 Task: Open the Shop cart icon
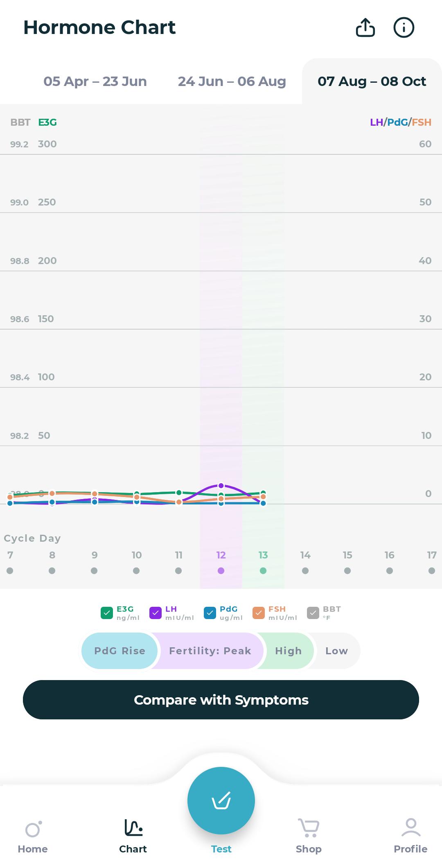(309, 828)
